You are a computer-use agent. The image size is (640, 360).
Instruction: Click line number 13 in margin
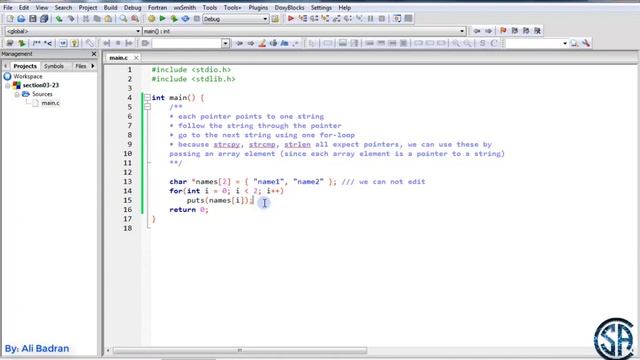click(x=127, y=182)
